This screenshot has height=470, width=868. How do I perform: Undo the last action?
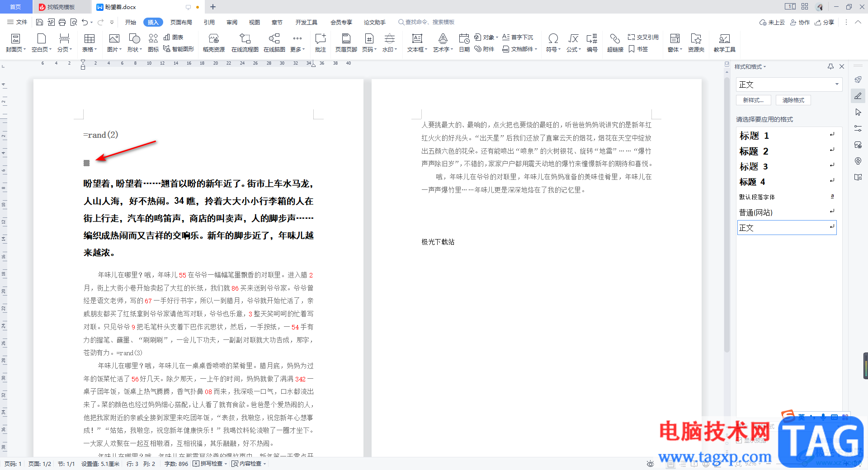pyautogui.click(x=85, y=22)
